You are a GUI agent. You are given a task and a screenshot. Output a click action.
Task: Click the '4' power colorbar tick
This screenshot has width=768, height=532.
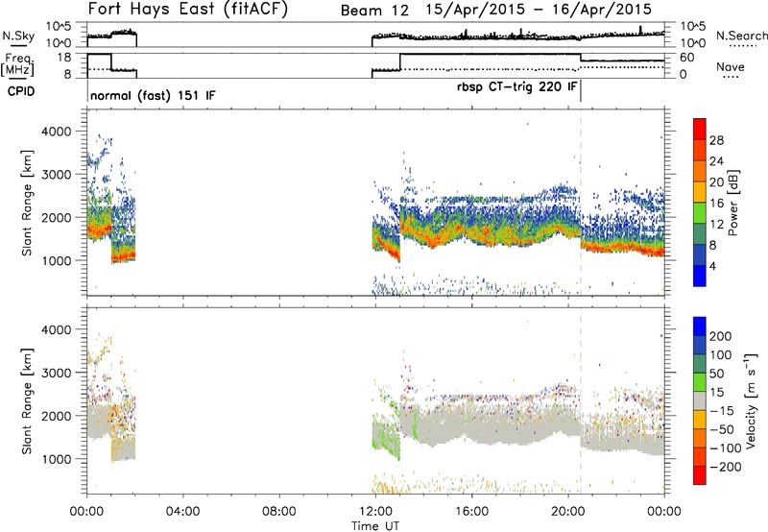712,266
